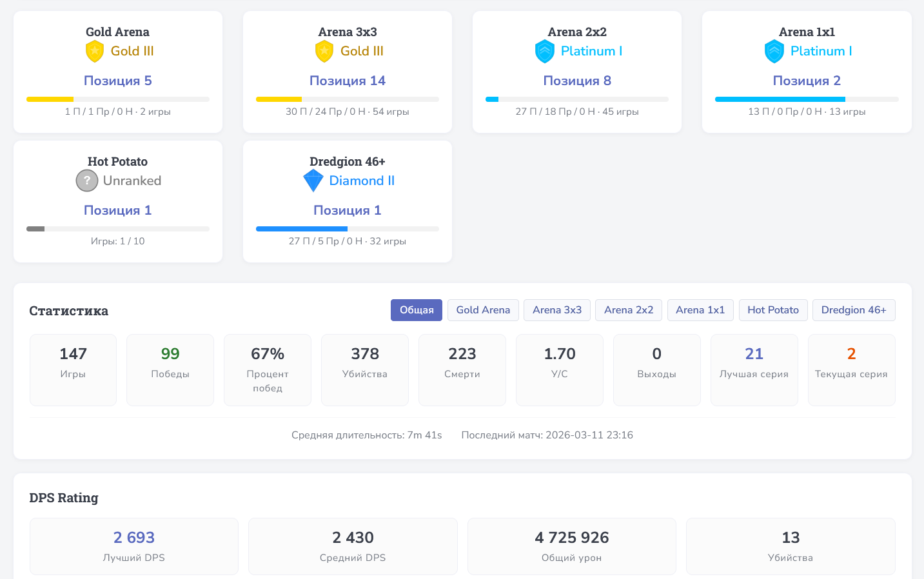This screenshot has height=579, width=924.
Task: Click Позиция 14 in Arena 3x3 card
Action: 348,81
